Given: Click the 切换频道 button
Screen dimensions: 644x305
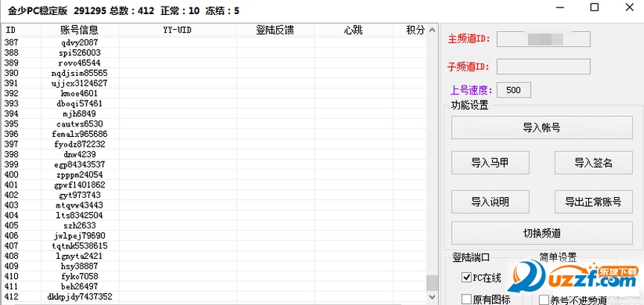Looking at the screenshot, I should pos(542,233).
